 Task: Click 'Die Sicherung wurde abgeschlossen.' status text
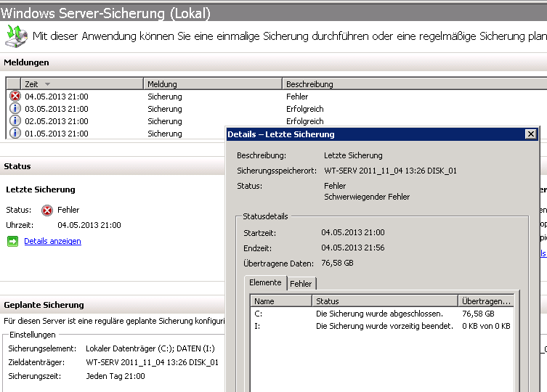379,314
